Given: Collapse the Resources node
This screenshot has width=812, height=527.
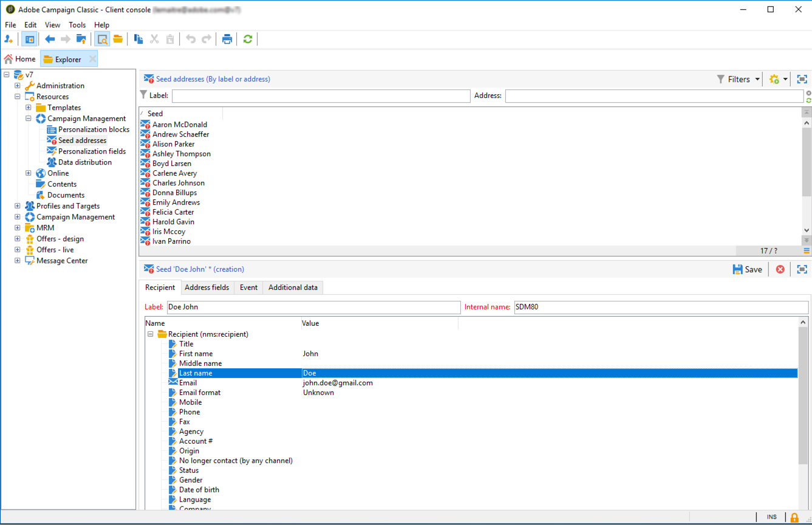Looking at the screenshot, I should 18,97.
